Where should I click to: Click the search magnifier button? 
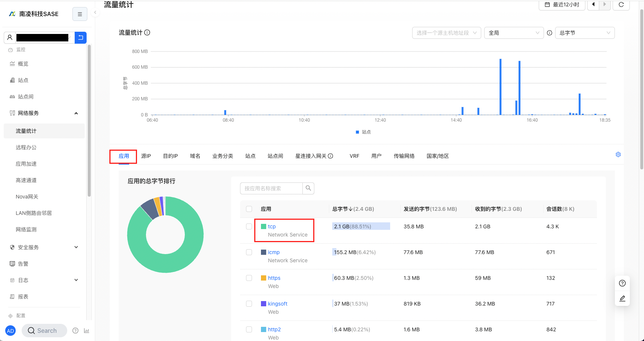(308, 188)
